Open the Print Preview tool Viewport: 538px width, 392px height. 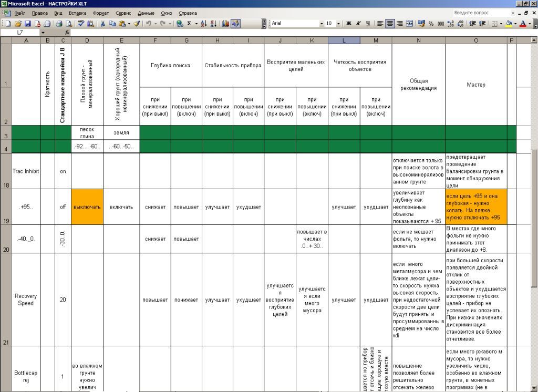pos(68,24)
